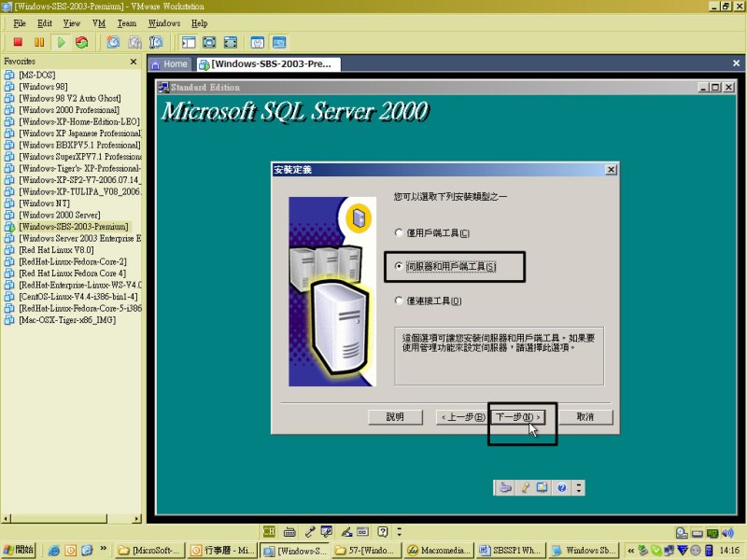Open the Team menu
Image resolution: width=747 pixels, height=560 pixels.
[127, 23]
